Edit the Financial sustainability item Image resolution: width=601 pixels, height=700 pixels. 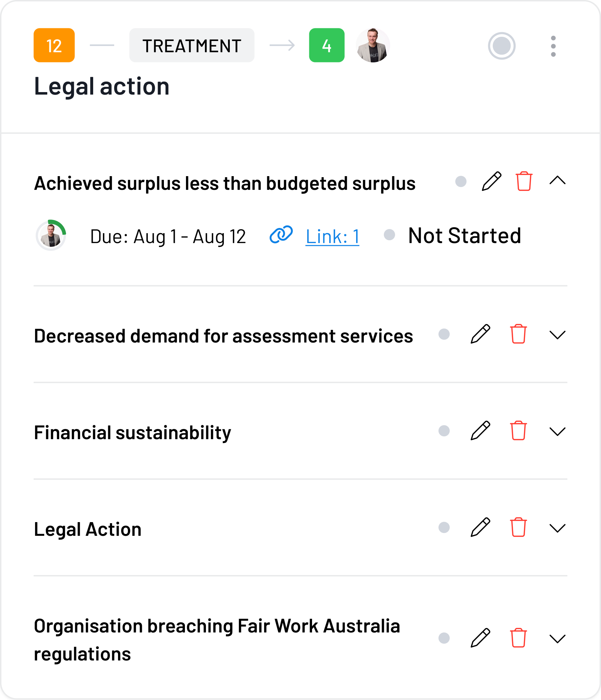pyautogui.click(x=480, y=431)
